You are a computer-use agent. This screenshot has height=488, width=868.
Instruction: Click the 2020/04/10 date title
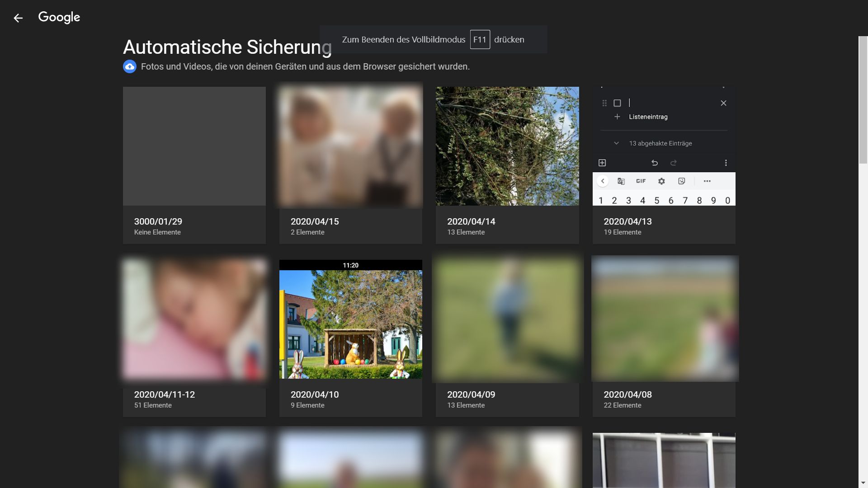[315, 394]
